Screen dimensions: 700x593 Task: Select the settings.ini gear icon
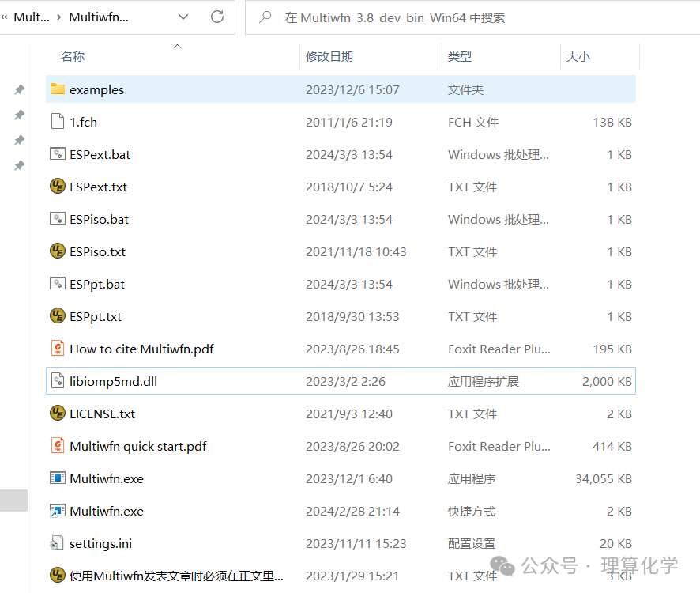point(57,543)
